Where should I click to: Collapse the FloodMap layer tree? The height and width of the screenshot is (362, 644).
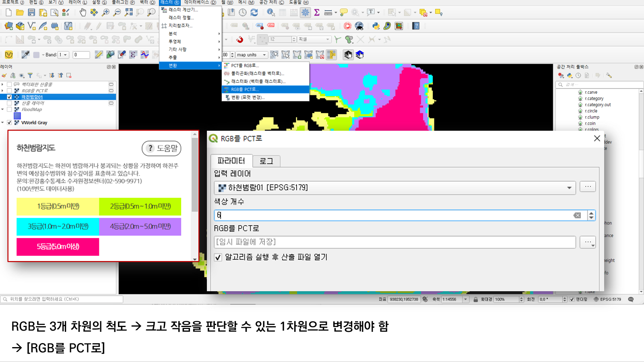[2, 109]
